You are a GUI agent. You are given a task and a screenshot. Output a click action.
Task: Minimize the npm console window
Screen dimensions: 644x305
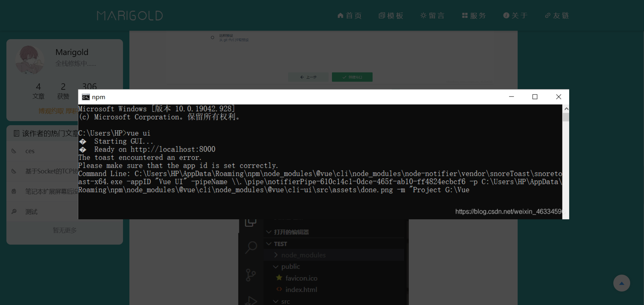(511, 97)
